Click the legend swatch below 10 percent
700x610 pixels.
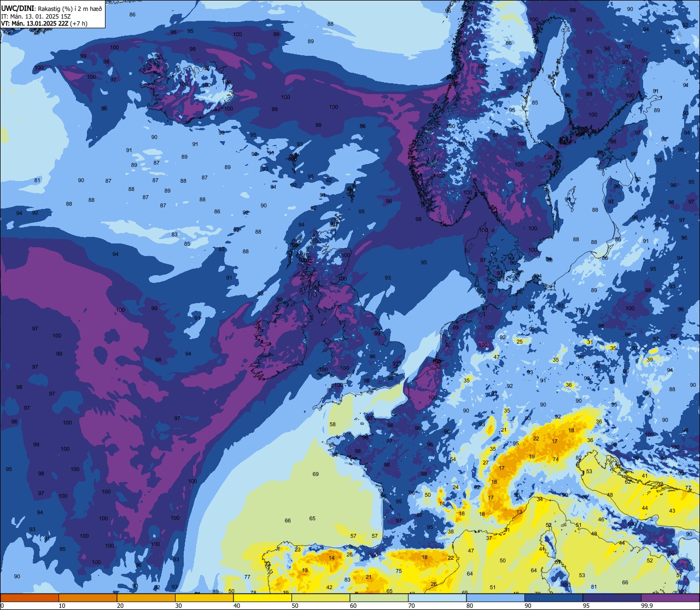click(x=30, y=597)
